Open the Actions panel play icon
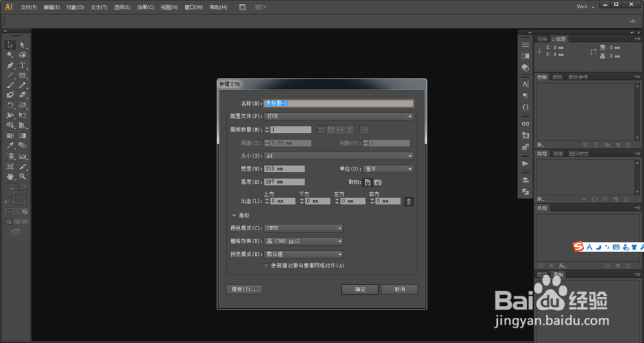The image size is (644, 343). [526, 164]
